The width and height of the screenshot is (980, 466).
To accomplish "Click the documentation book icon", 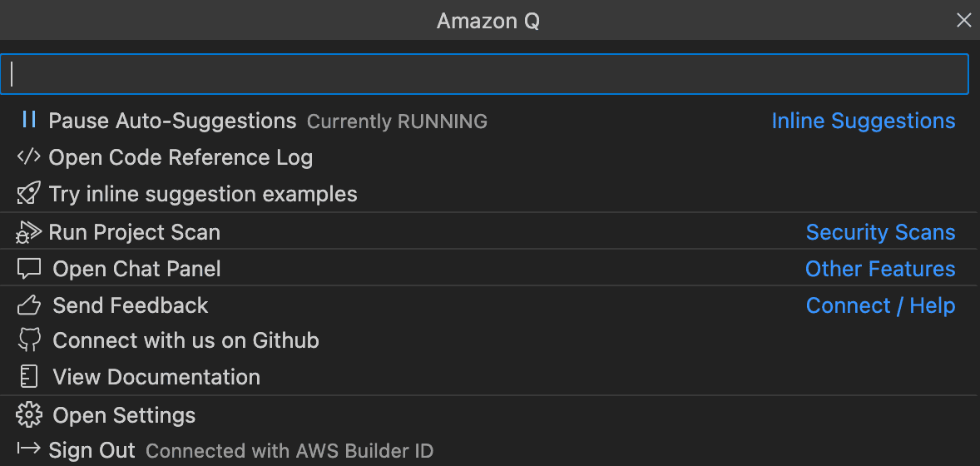I will click(29, 377).
